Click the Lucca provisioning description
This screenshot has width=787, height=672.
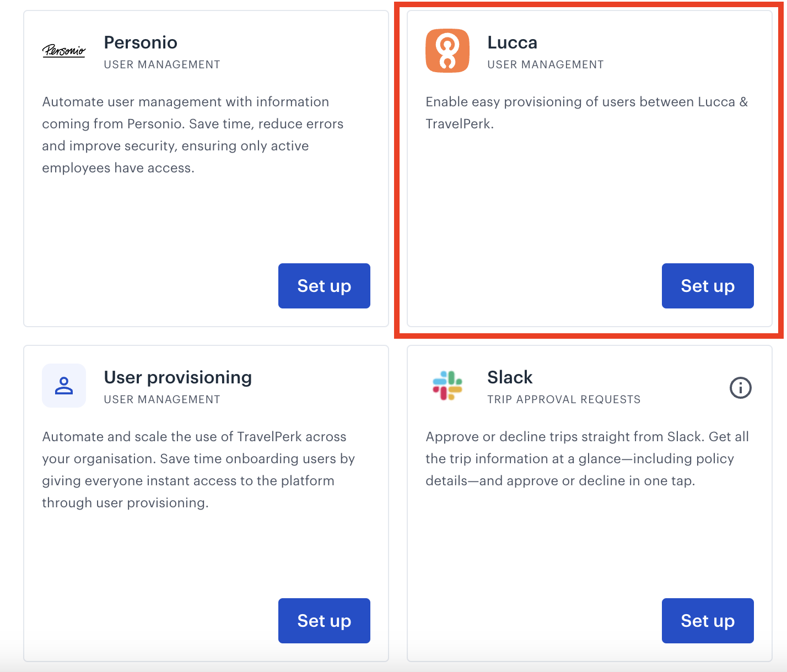coord(587,113)
